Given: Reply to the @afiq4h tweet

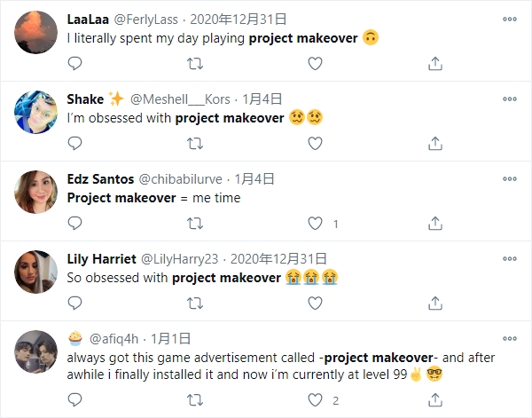Looking at the screenshot, I should click(x=75, y=400).
